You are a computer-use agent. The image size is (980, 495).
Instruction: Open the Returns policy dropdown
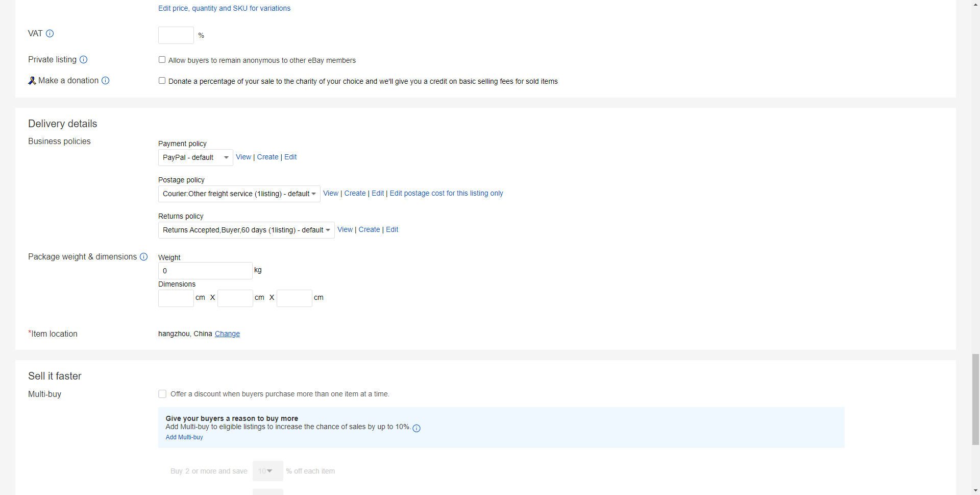[x=246, y=230]
